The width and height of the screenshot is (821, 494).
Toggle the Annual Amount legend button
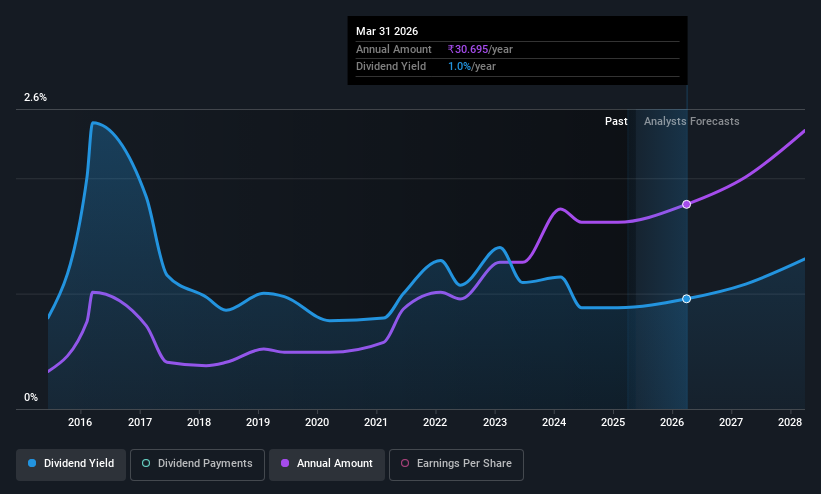327,464
